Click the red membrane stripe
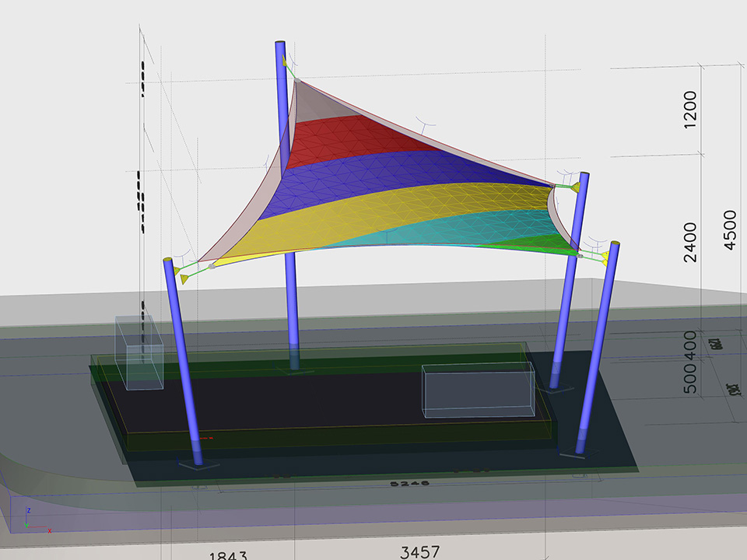Viewport: 747px width, 560px height. pyautogui.click(x=350, y=136)
